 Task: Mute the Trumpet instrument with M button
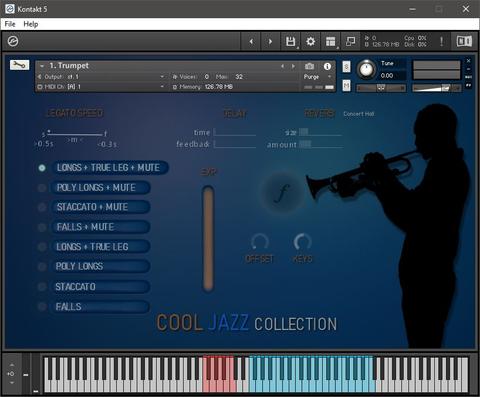[346, 86]
